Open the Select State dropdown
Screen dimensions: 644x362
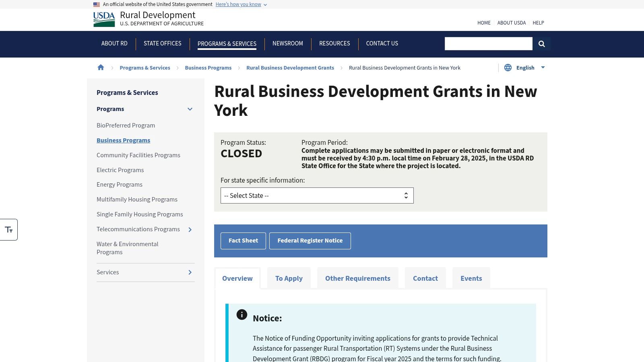click(x=317, y=195)
